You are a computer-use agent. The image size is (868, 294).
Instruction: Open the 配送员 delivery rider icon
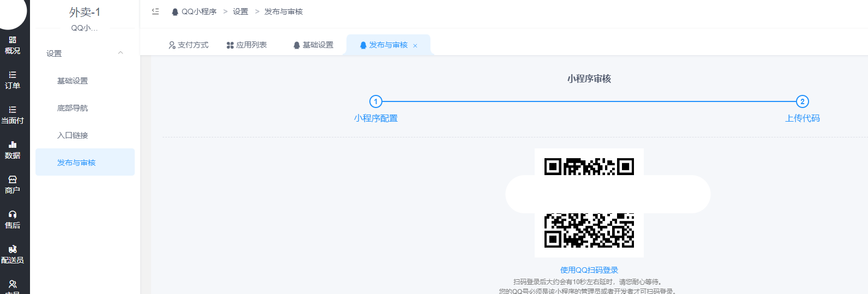[13, 249]
